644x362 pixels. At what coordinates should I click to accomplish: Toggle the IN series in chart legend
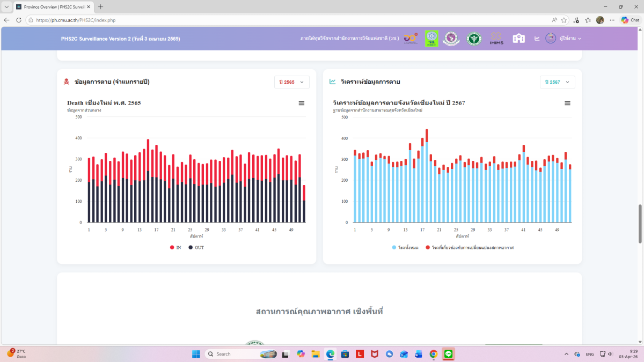pos(175,247)
